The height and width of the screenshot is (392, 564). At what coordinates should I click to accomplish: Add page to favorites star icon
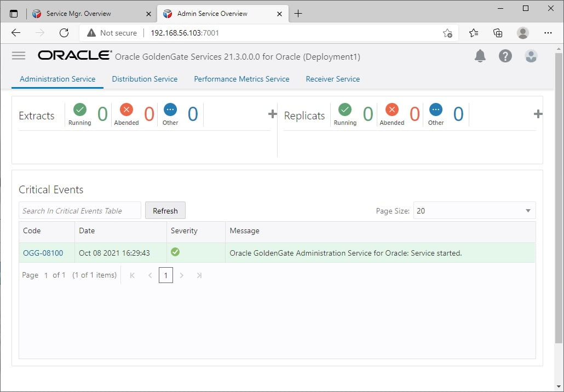click(x=447, y=33)
